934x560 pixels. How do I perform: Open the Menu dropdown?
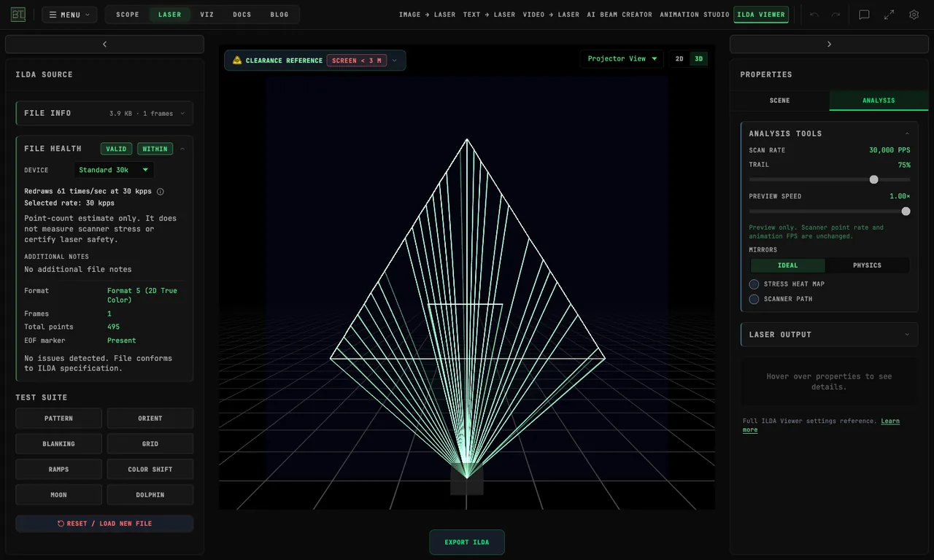69,15
